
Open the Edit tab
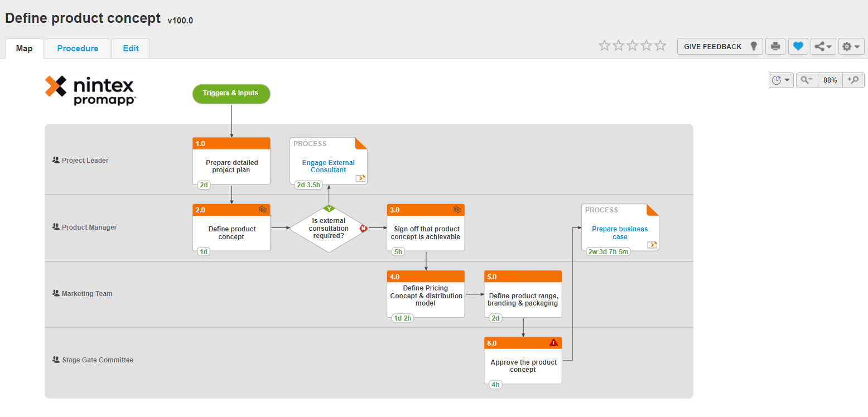pyautogui.click(x=131, y=49)
